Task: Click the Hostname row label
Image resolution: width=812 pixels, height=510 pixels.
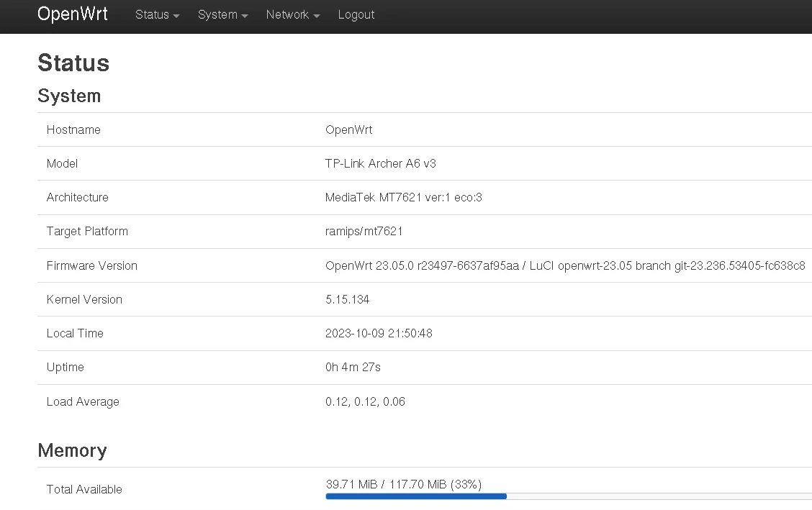Action: pyautogui.click(x=73, y=129)
